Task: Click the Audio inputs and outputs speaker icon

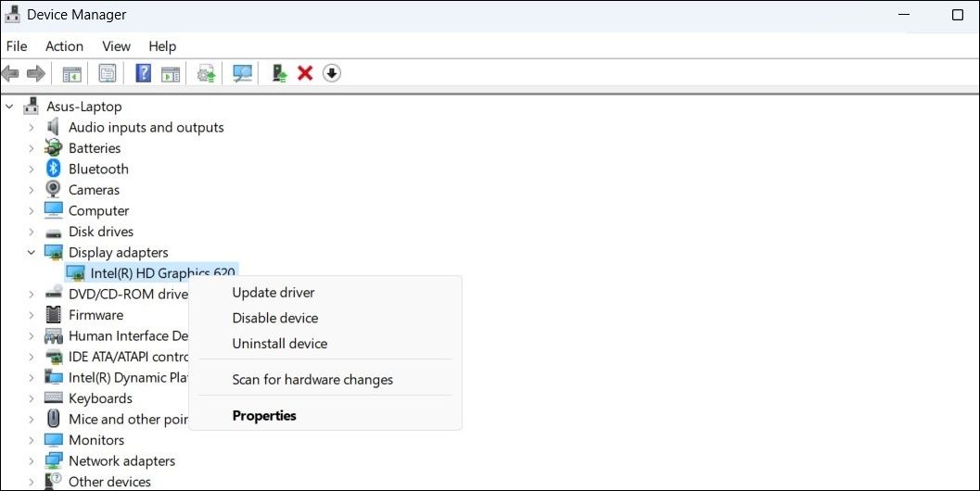Action: 53,128
